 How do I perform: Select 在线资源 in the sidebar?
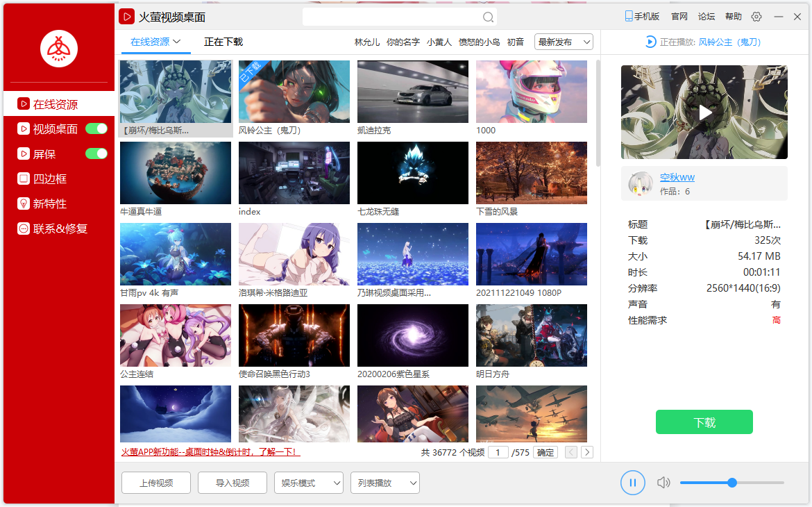59,103
